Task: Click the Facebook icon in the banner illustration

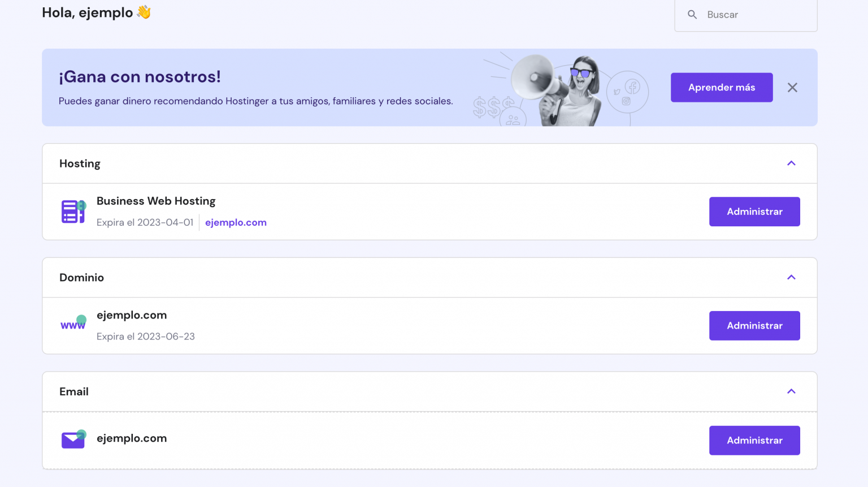Action: click(x=633, y=88)
